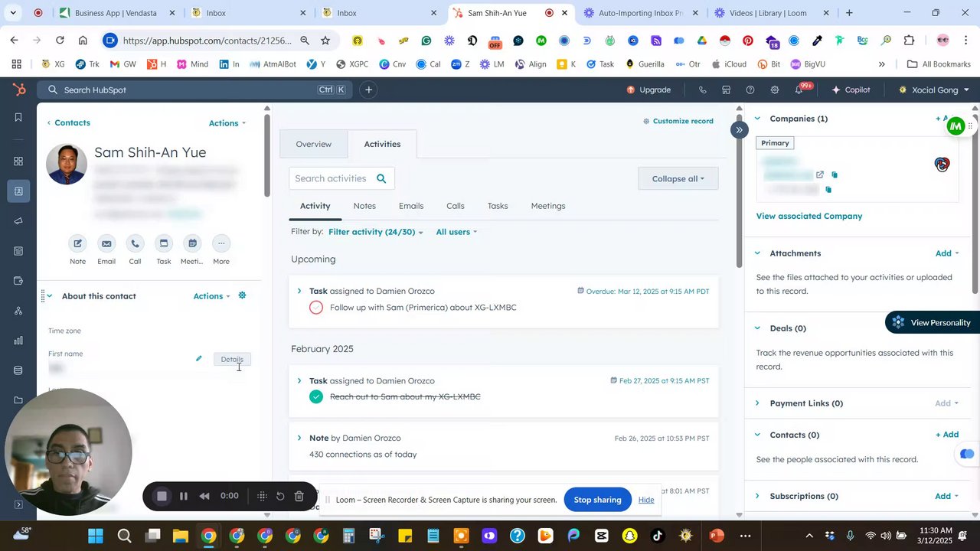Click the Loom restart recording icon

click(x=280, y=496)
